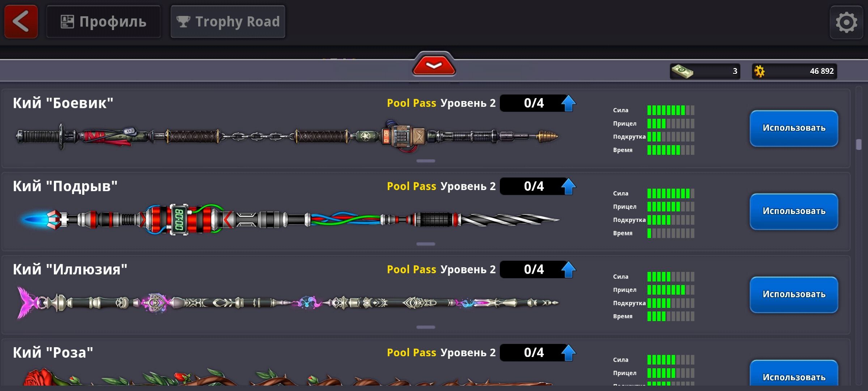Open the Профиль tab
868x391 pixels.
(x=103, y=22)
